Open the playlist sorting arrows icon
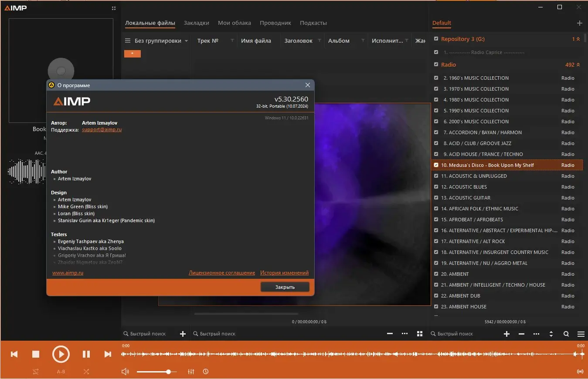The image size is (588, 379). tap(551, 334)
